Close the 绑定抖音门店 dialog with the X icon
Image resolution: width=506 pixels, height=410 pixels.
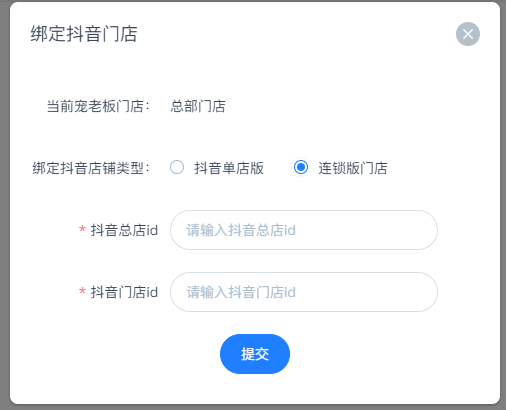click(468, 34)
